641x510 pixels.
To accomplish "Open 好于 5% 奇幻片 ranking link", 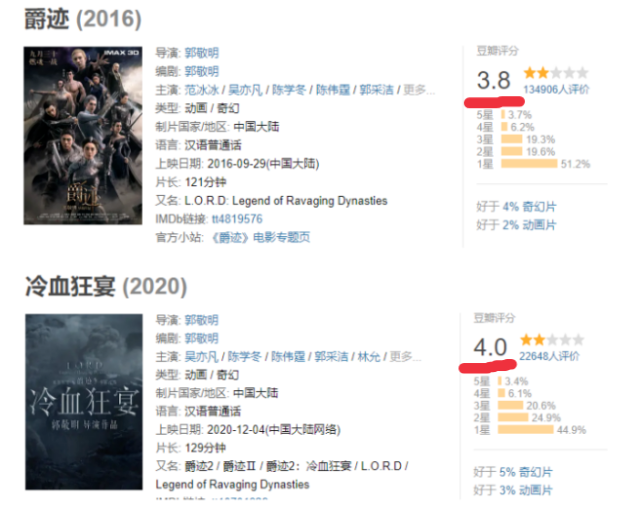I will tap(513, 472).
